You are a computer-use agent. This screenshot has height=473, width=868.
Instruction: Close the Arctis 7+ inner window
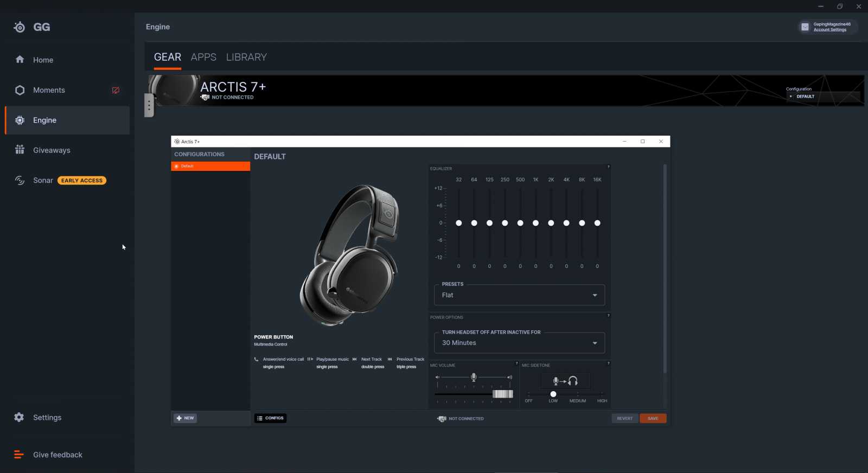[x=661, y=142]
